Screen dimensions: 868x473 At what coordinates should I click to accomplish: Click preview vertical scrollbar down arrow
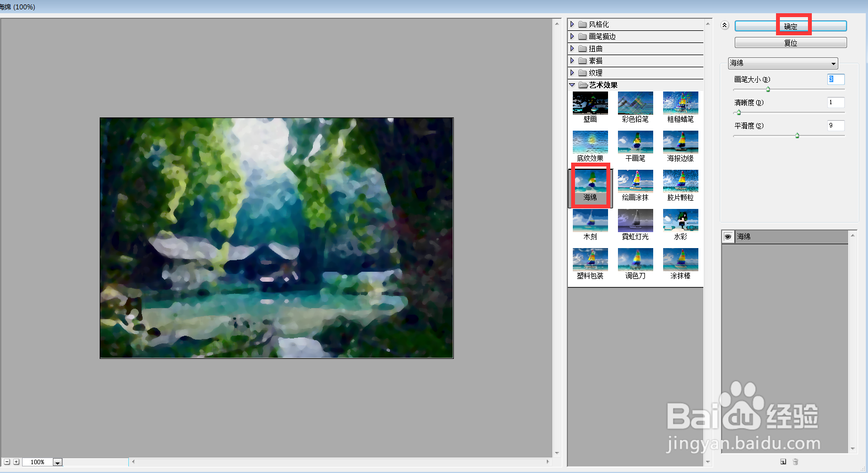tap(557, 453)
